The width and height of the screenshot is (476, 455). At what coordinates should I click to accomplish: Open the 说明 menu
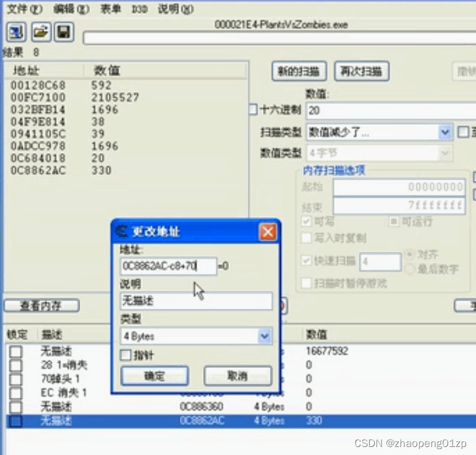175,9
